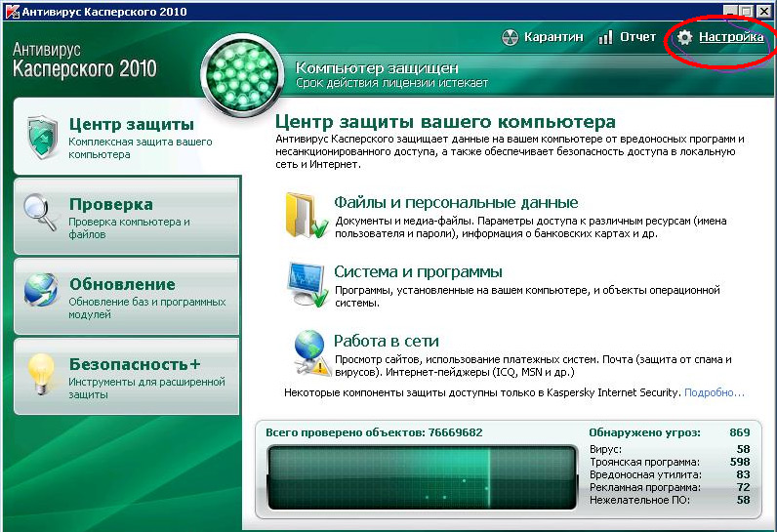Click the monitor icon for system and programs
Image resolution: width=777 pixels, height=532 pixels.
307,284
